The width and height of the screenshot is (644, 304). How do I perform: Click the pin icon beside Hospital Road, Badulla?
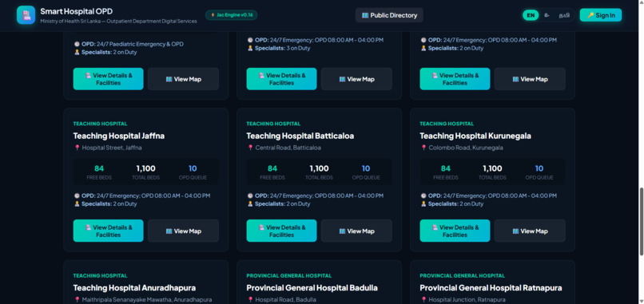click(250, 300)
